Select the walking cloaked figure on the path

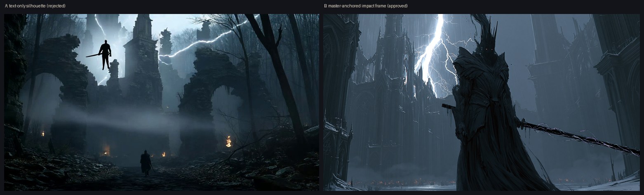pyautogui.click(x=146, y=163)
